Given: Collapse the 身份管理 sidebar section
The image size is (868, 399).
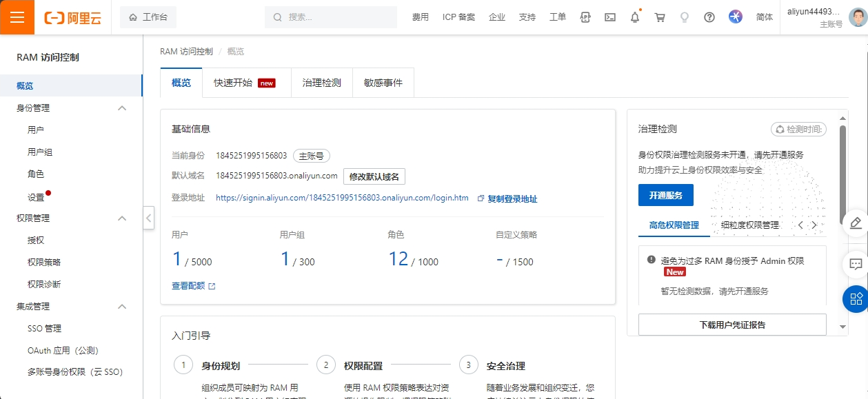Looking at the screenshot, I should coord(122,108).
